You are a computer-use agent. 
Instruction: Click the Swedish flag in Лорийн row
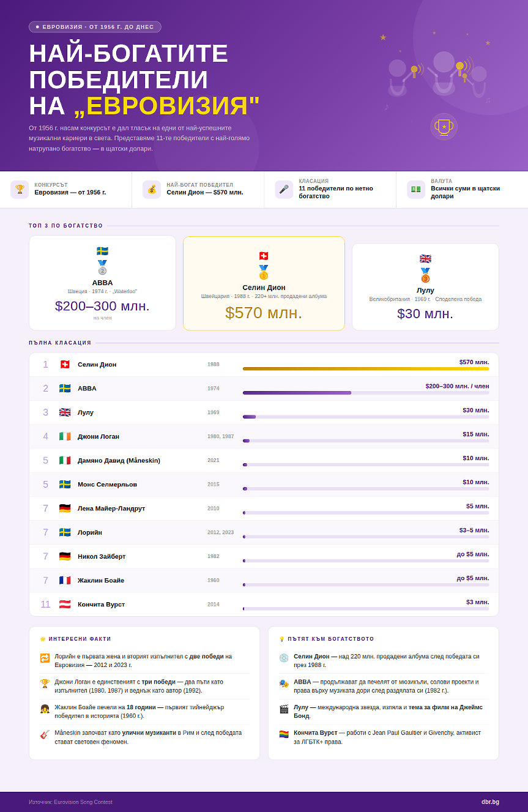pos(65,532)
